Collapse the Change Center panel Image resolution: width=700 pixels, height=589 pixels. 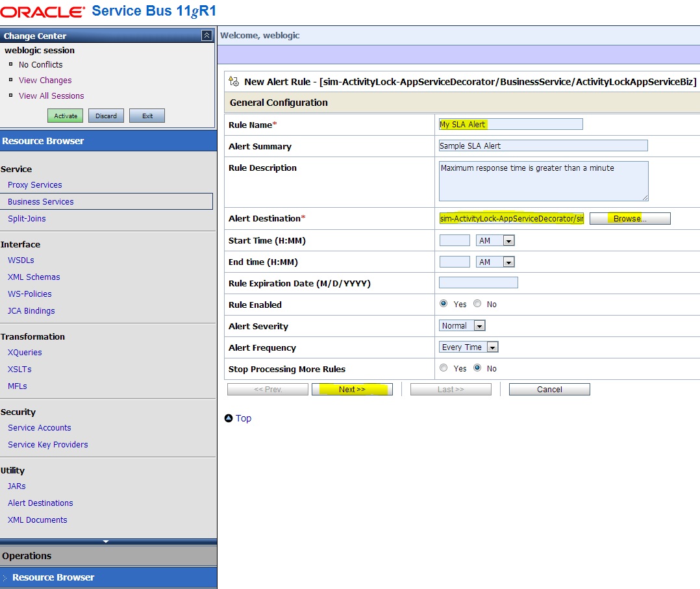pos(206,35)
